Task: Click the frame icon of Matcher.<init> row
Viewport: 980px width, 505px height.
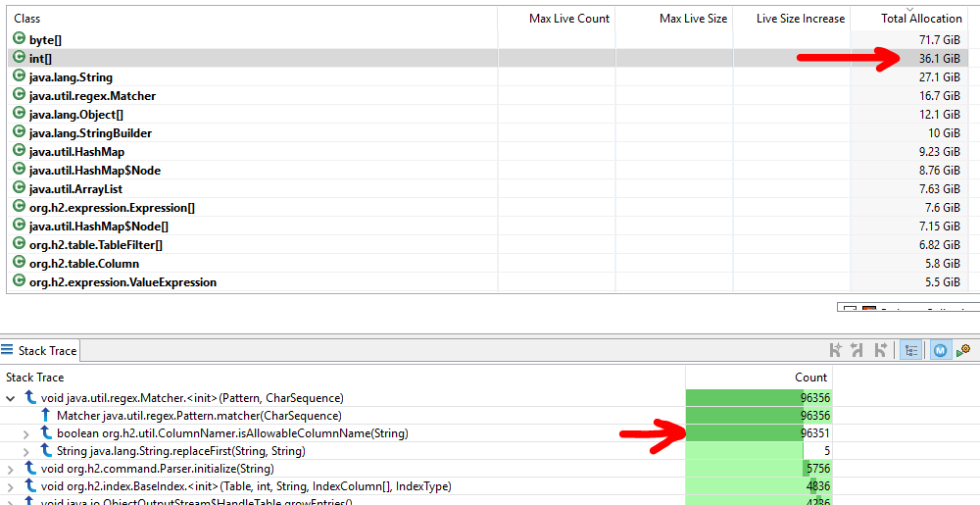Action: pyautogui.click(x=29, y=397)
